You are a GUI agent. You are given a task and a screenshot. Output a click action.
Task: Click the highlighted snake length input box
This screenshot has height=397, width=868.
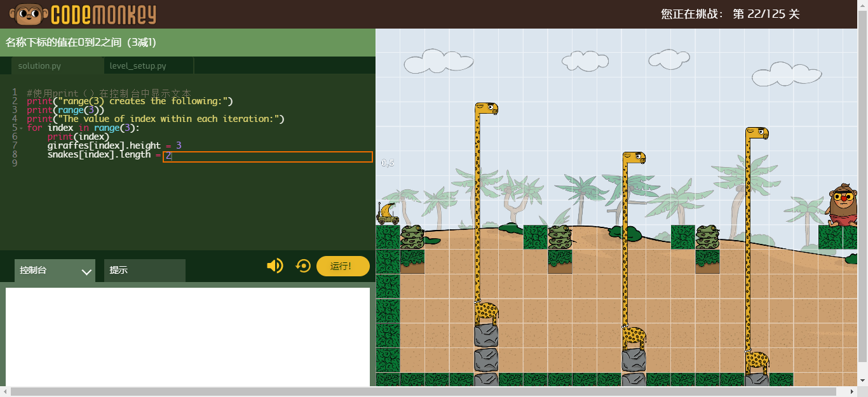tap(268, 156)
